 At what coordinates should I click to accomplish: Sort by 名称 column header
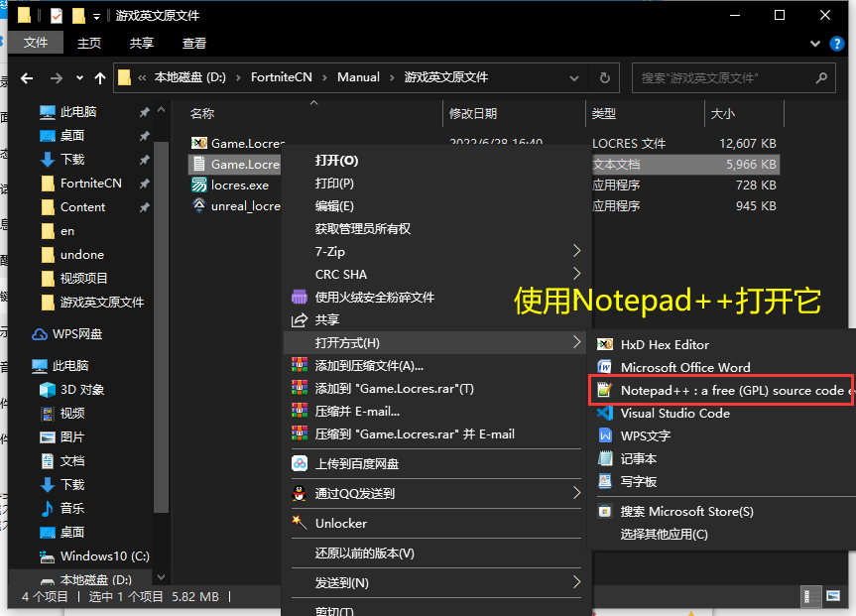202,114
